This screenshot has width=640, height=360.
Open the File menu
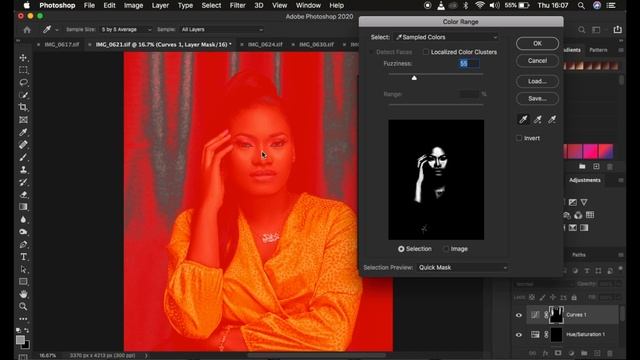tap(89, 5)
